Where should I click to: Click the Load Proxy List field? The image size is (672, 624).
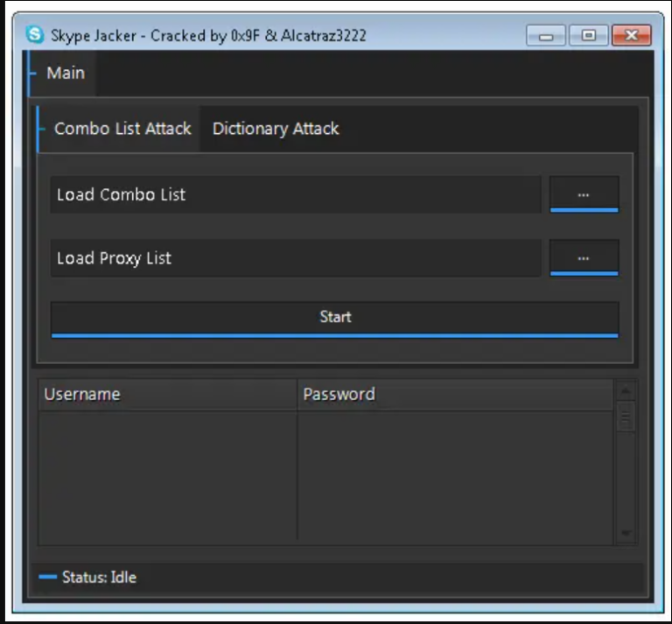296,258
